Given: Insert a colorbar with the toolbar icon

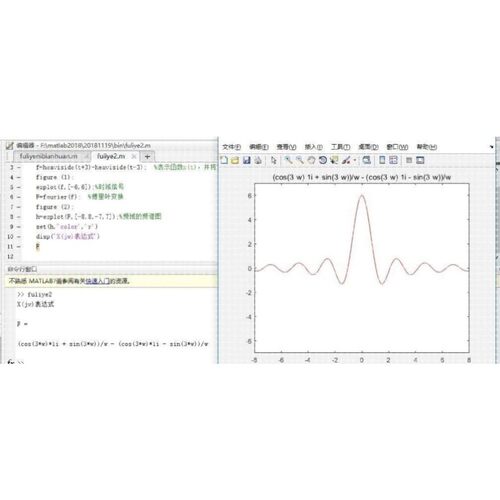Looking at the screenshot, I should point(382,160).
